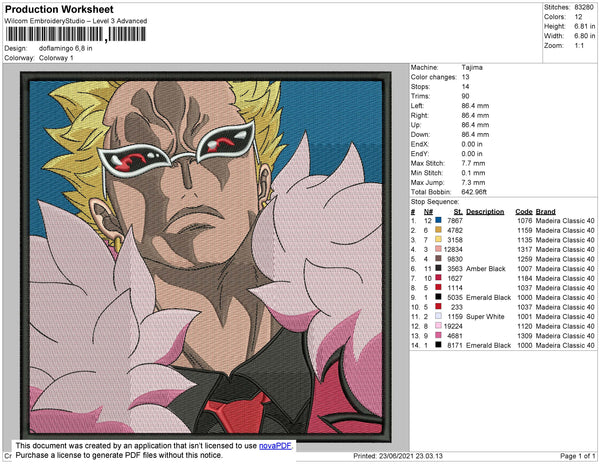Click the 'Brand' column header
The height and width of the screenshot is (464, 600).
click(x=545, y=212)
